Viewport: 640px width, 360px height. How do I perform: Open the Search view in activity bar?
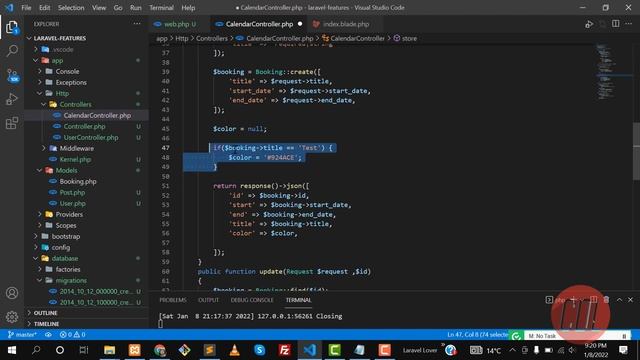click(x=12, y=51)
